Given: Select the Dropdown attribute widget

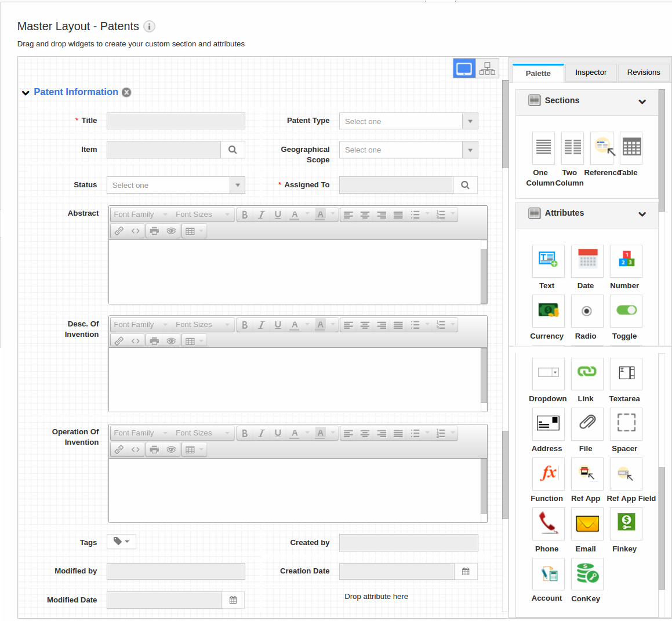Looking at the screenshot, I should pyautogui.click(x=548, y=374).
